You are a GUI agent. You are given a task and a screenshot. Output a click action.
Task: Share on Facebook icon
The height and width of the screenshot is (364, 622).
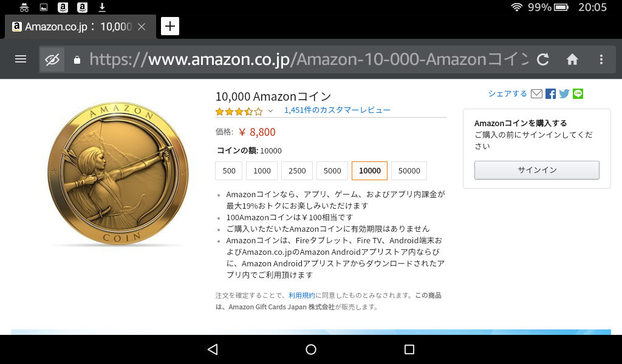tap(550, 94)
